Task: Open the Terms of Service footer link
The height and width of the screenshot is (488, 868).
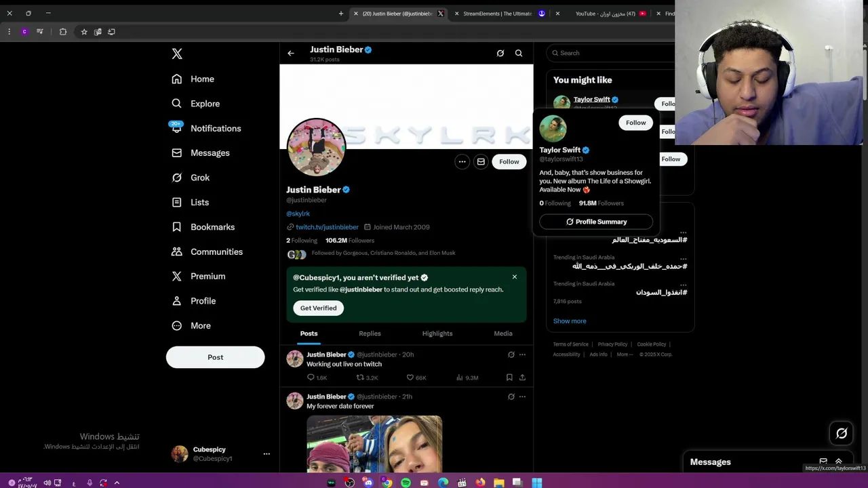Action: tap(571, 344)
